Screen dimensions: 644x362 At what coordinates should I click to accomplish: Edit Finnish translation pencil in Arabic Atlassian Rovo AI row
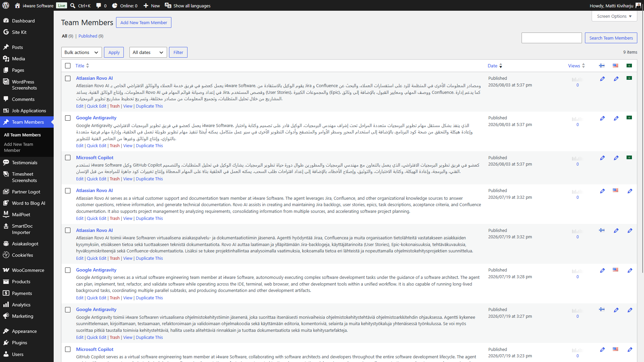602,79
